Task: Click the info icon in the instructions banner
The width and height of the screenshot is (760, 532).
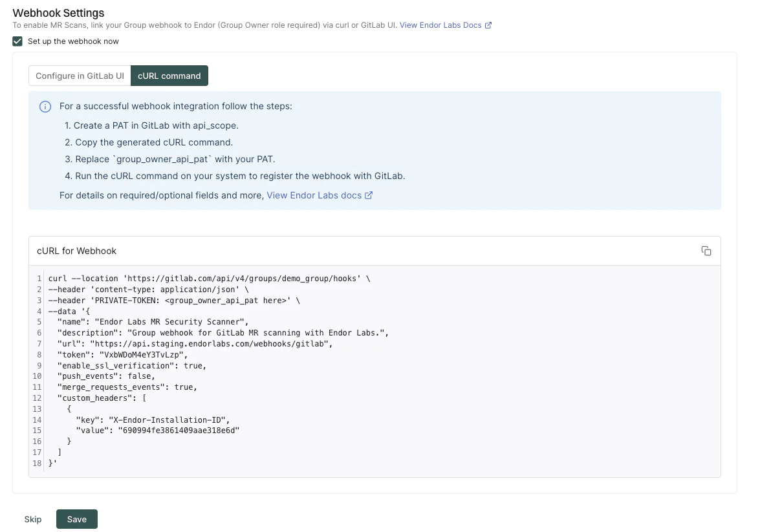Action: [x=45, y=106]
